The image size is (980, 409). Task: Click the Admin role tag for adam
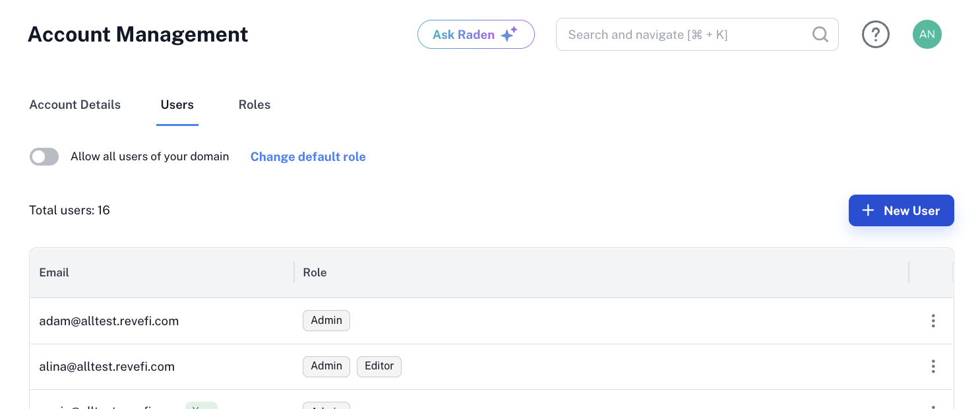[x=326, y=321]
